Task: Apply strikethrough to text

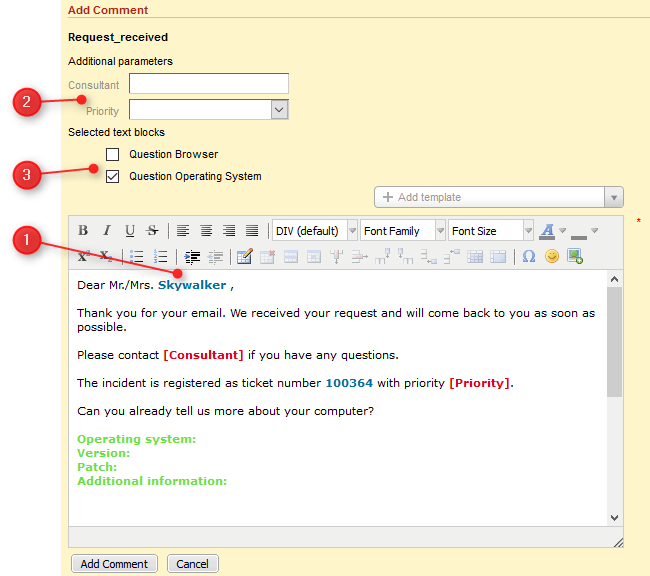Action: 152,231
